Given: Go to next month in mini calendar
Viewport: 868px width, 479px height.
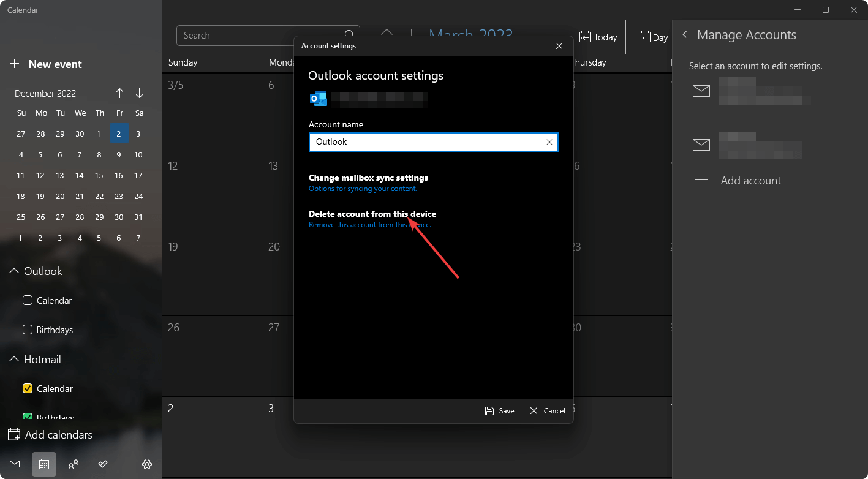Looking at the screenshot, I should (139, 93).
